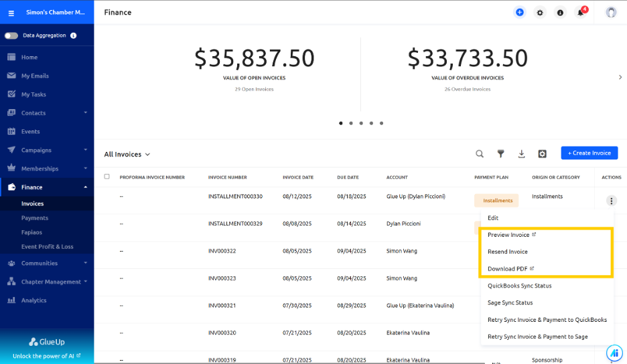Click the info circle icon in header
The width and height of the screenshot is (627, 364).
point(560,13)
